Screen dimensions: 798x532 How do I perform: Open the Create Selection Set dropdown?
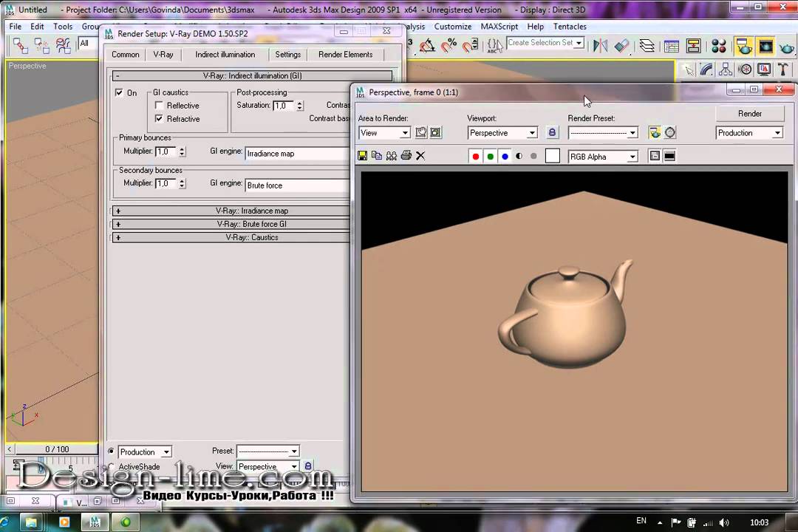coord(545,44)
